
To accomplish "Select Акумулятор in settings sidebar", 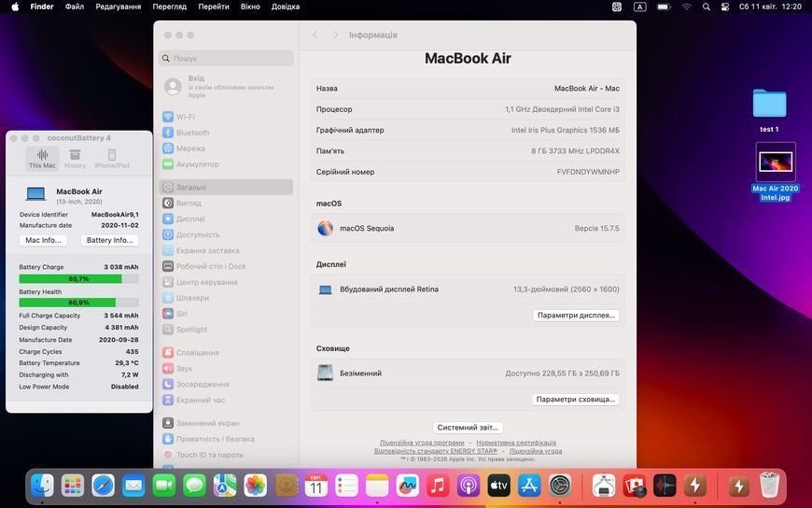I will (x=226, y=164).
